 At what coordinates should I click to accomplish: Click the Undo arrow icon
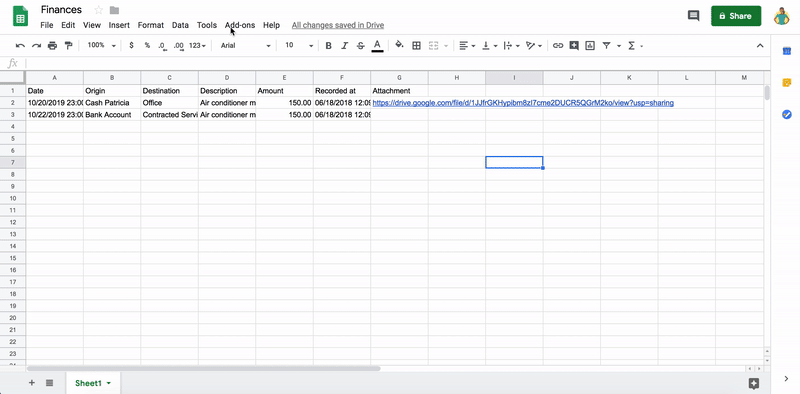click(20, 45)
